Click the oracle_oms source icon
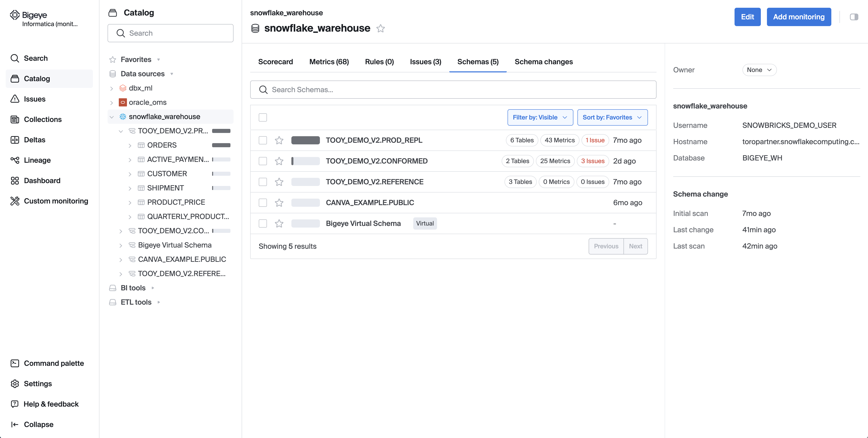The width and height of the screenshot is (868, 438). tap(123, 102)
